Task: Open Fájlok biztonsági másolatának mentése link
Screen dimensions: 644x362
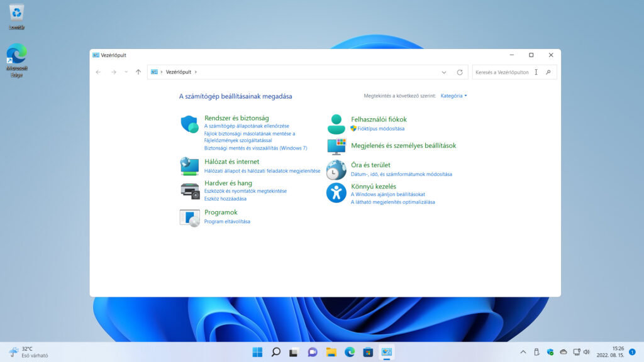Action: (x=249, y=136)
